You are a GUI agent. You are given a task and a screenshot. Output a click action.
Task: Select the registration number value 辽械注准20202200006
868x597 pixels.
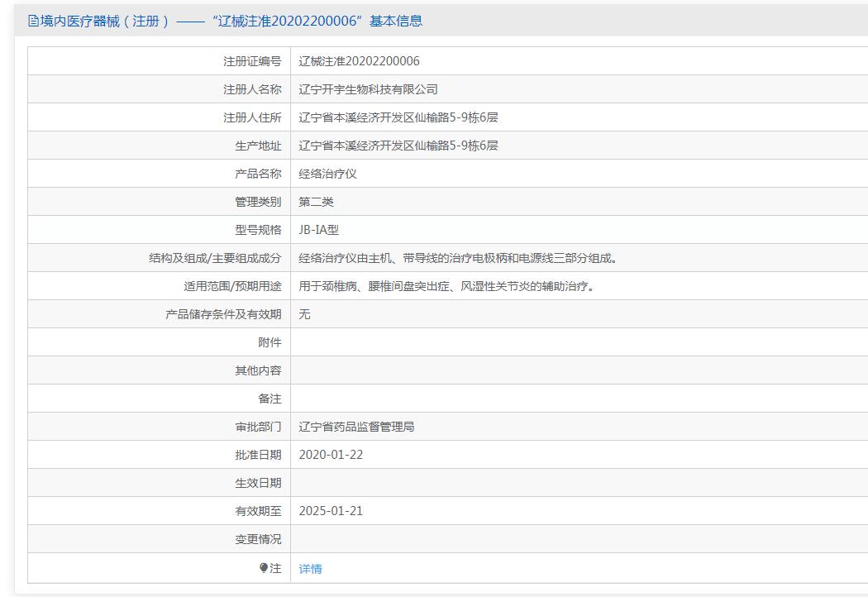(360, 61)
